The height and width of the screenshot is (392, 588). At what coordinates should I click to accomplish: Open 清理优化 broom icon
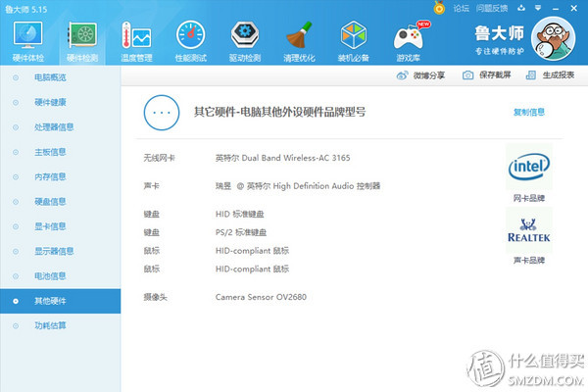[x=299, y=41]
